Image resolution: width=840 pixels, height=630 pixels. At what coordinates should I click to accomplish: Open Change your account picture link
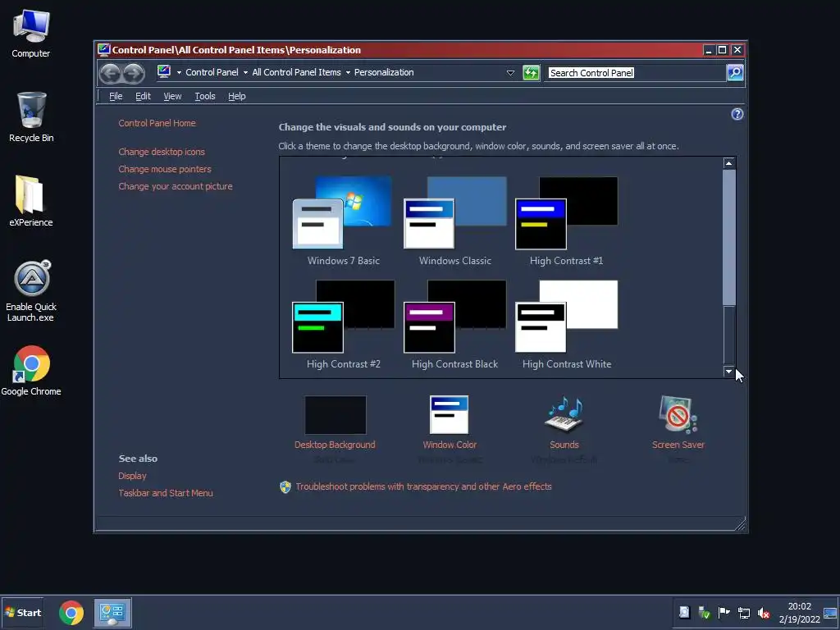point(176,186)
